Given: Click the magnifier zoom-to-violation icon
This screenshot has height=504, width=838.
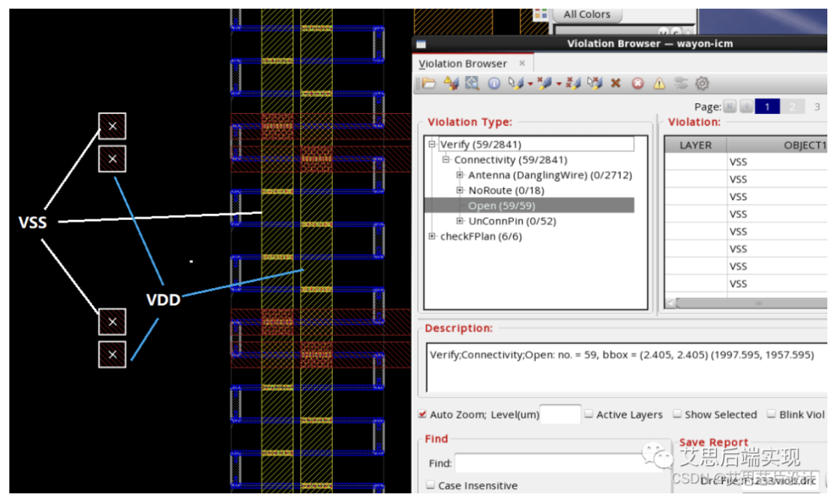Looking at the screenshot, I should tap(472, 83).
